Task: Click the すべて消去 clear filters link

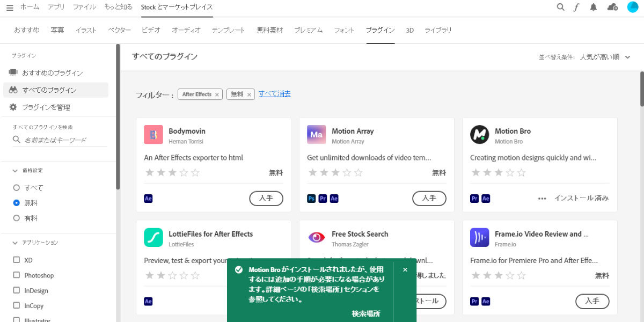Action: coord(275,93)
